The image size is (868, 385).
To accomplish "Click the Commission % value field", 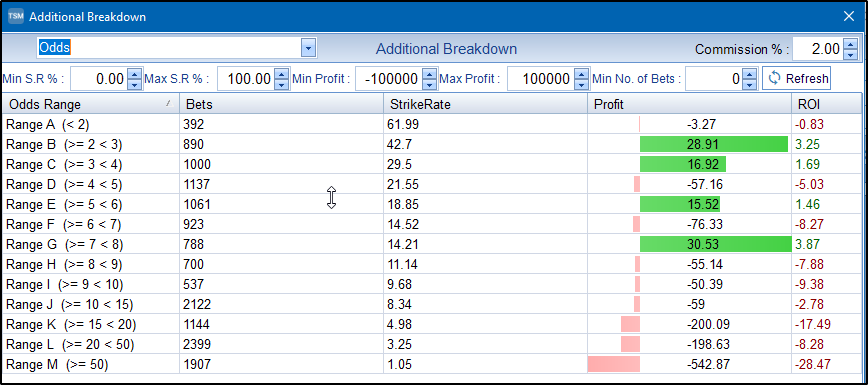I will click(818, 49).
